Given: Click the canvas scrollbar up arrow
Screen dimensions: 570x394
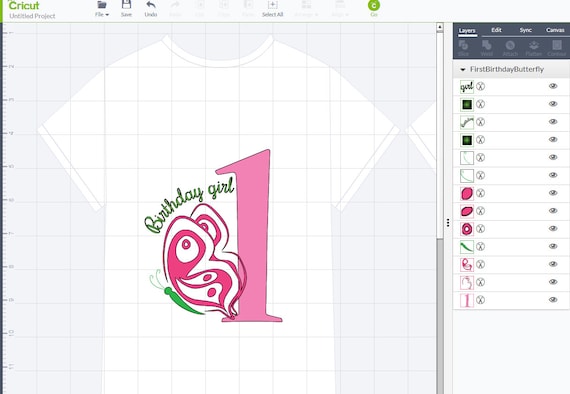Looking at the screenshot, I should pyautogui.click(x=440, y=27).
